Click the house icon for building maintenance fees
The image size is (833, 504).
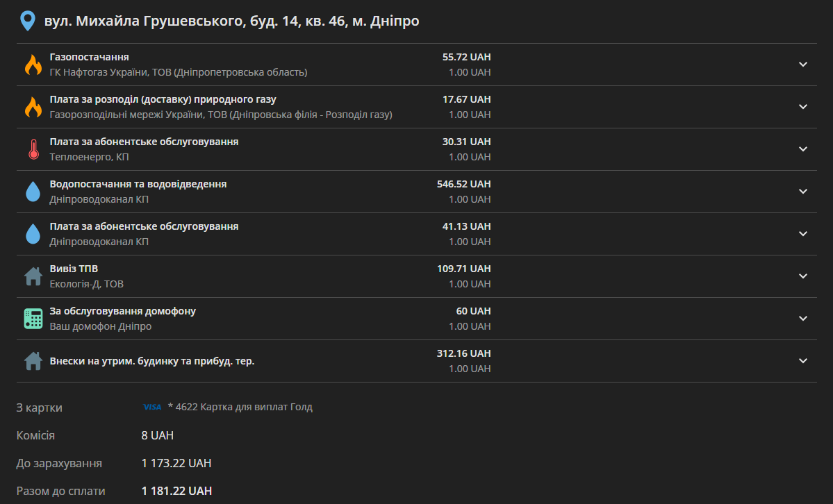[x=33, y=361]
